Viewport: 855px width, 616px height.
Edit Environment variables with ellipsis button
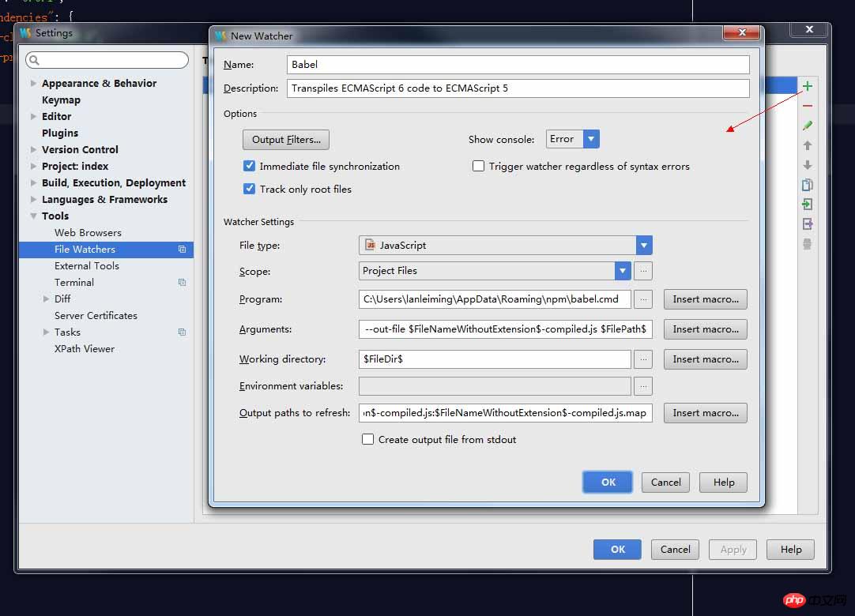coord(643,386)
